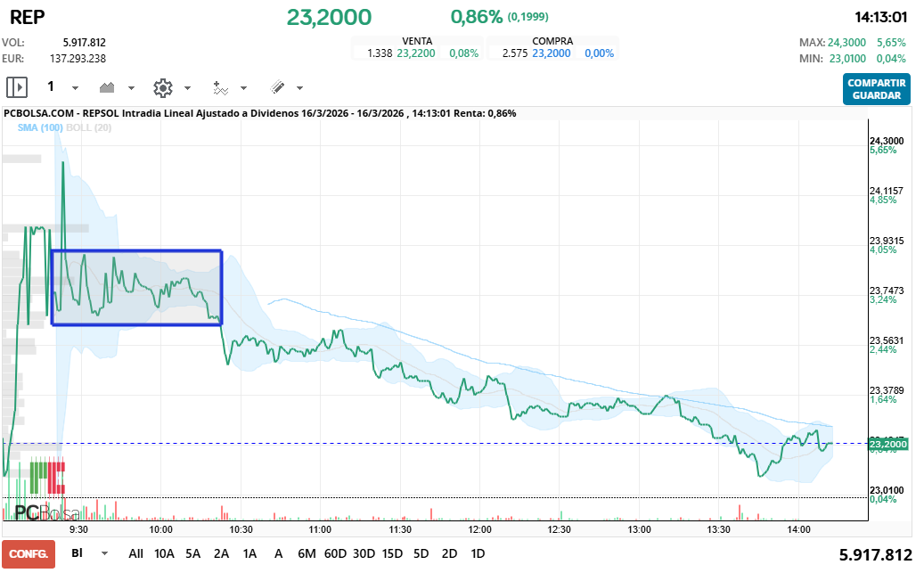Expand the chart type dropdown arrow
The width and height of the screenshot is (924, 573).
(x=130, y=87)
